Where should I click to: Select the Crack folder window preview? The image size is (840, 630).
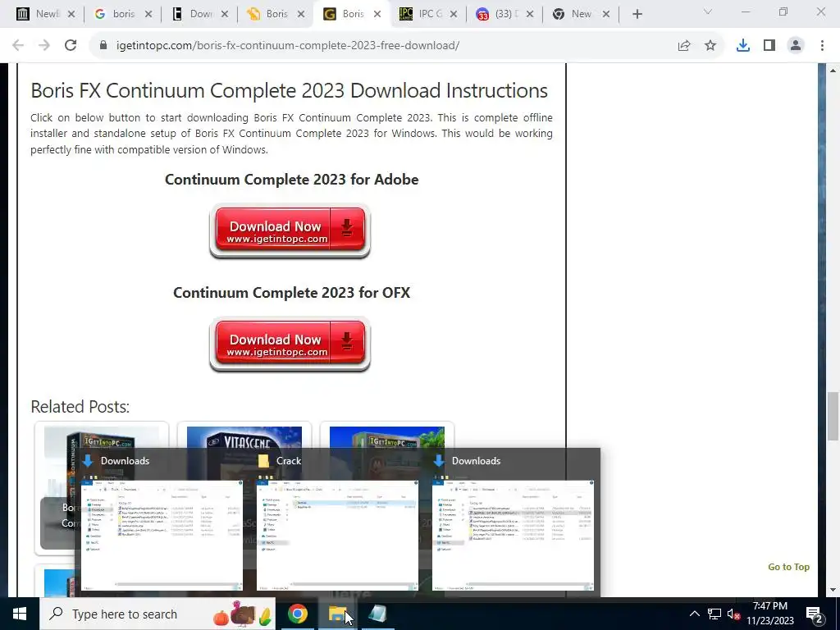337,523
